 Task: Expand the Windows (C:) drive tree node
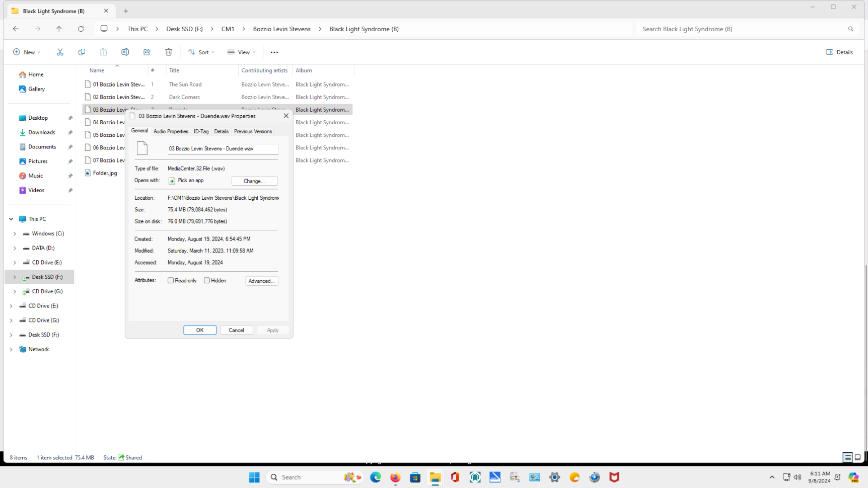(x=15, y=234)
